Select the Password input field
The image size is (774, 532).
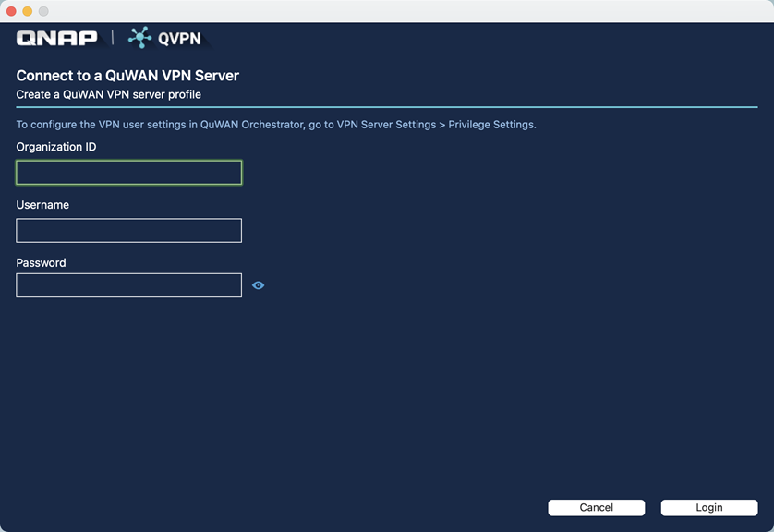[128, 285]
